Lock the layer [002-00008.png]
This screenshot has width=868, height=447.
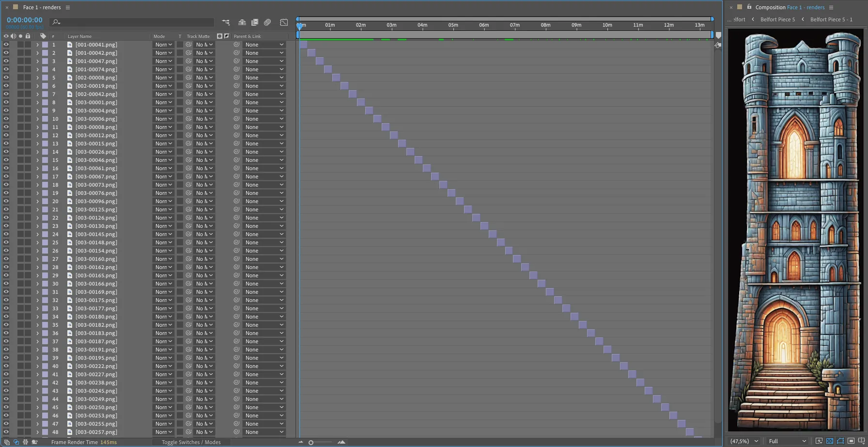point(28,78)
